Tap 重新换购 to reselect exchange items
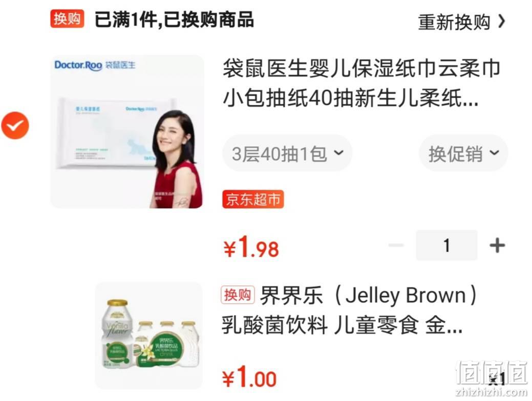This screenshot has width=532, height=401. (x=454, y=23)
